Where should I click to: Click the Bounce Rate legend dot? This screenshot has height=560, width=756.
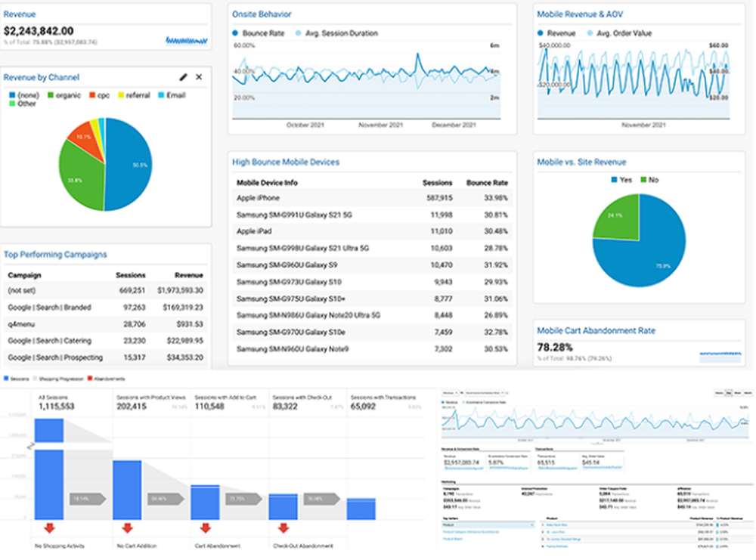click(235, 33)
